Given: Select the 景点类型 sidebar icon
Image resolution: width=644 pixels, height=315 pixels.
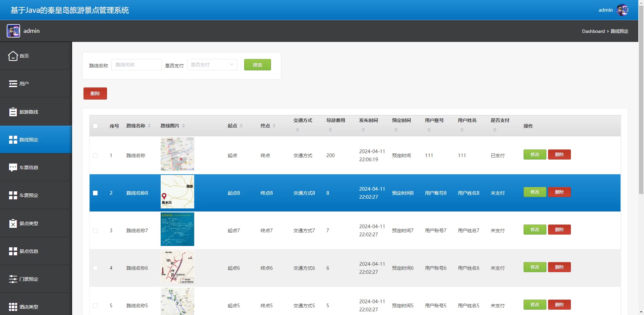Looking at the screenshot, I should coord(13,224).
